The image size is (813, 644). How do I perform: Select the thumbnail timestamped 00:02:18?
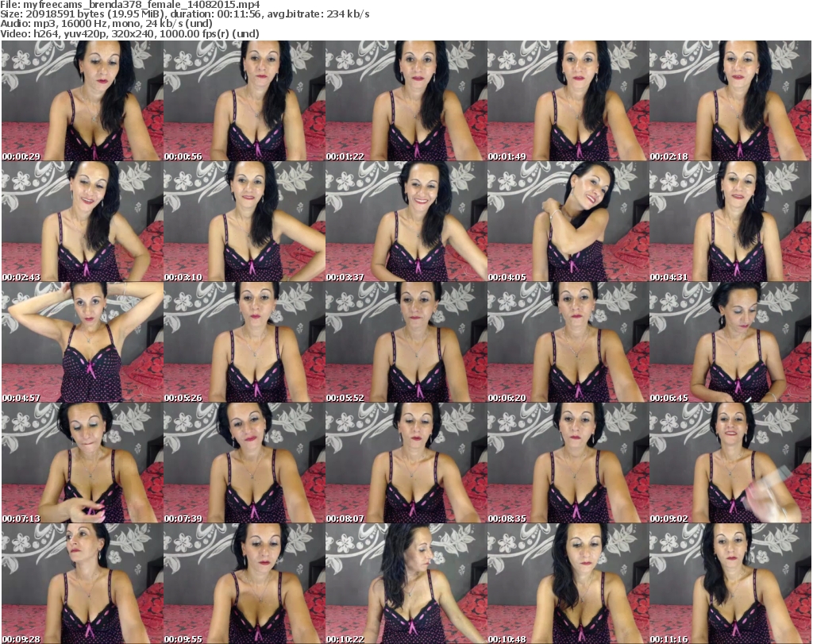point(730,101)
